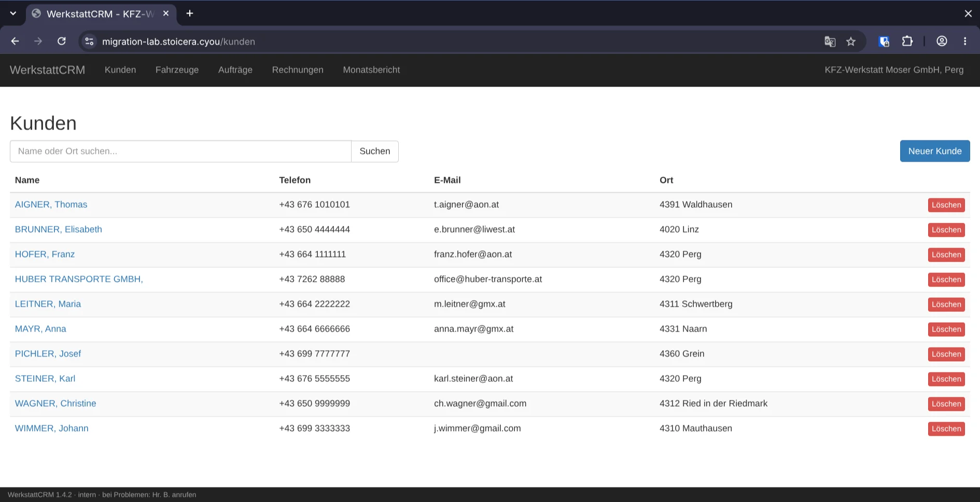Delete WAGNER, Christine with Löschen

click(946, 404)
